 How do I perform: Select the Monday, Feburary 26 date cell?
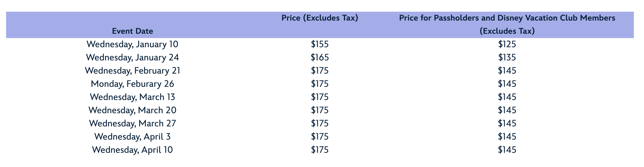pos(133,84)
